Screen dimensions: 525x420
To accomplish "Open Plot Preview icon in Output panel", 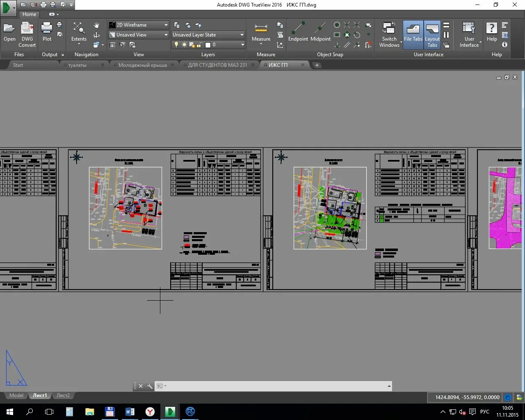I will pos(59,35).
